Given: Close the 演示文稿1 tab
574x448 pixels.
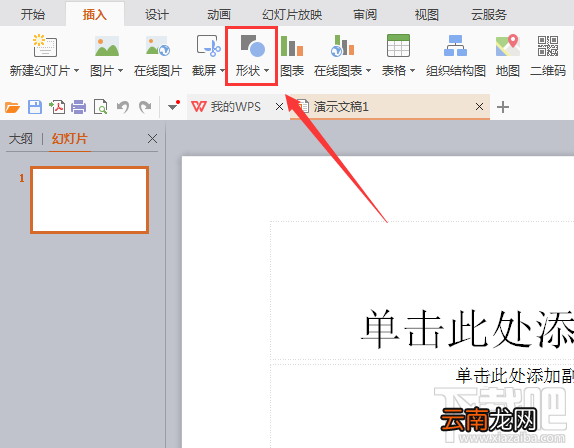Looking at the screenshot, I should coord(479,107).
